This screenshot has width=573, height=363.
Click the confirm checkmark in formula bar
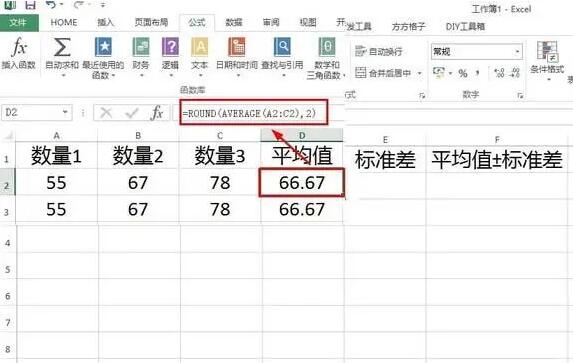(131, 113)
